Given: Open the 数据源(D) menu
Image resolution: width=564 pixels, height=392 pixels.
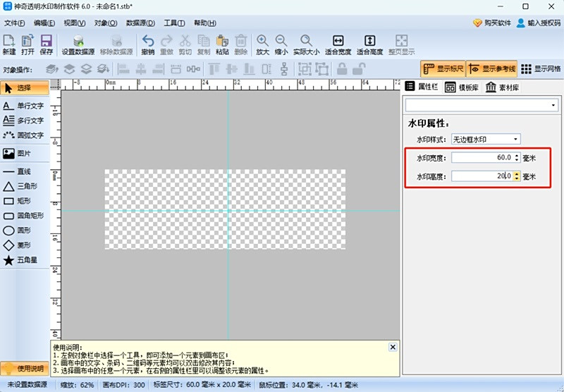Looking at the screenshot, I should coord(140,23).
